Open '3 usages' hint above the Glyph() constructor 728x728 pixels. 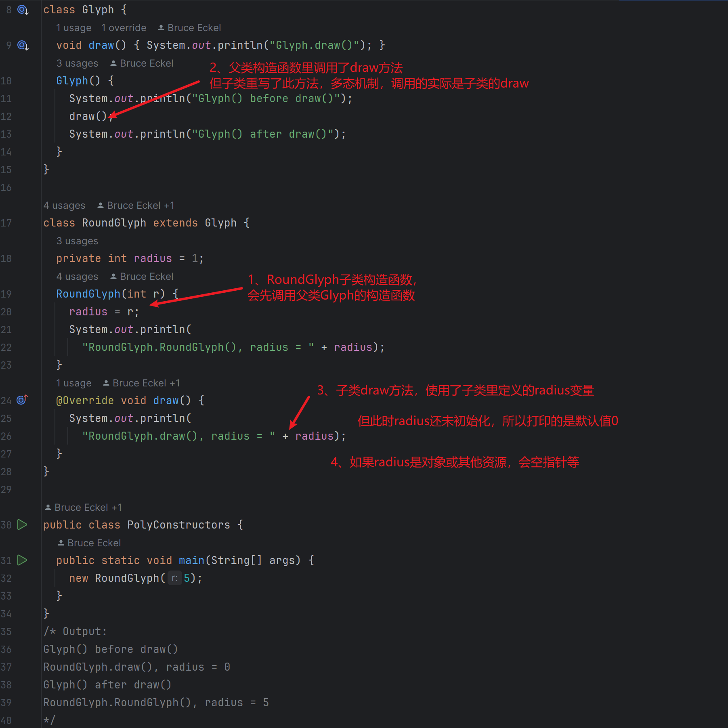click(77, 63)
